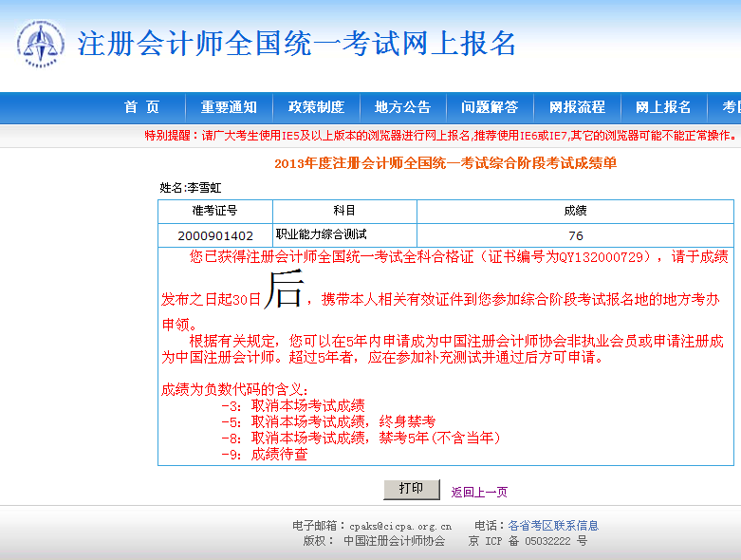Click the orange 2013年度 transcript heading
Viewport: 741px width, 560px height.
point(445,163)
